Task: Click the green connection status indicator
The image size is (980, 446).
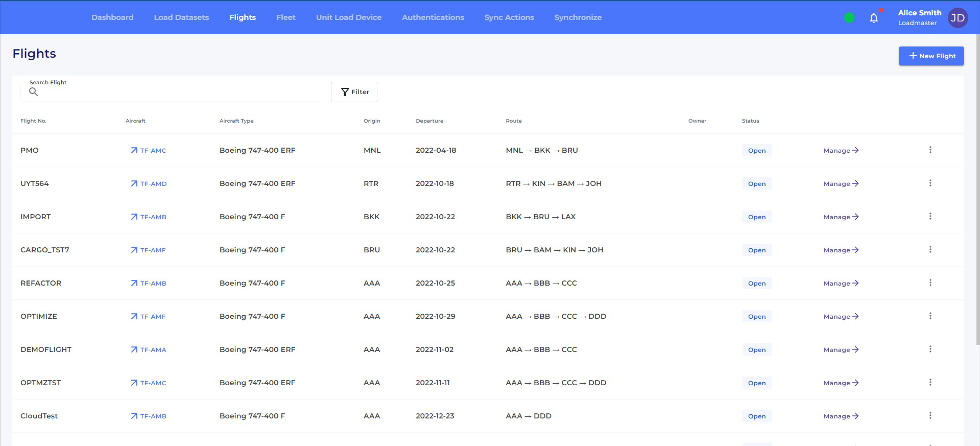Action: click(849, 18)
